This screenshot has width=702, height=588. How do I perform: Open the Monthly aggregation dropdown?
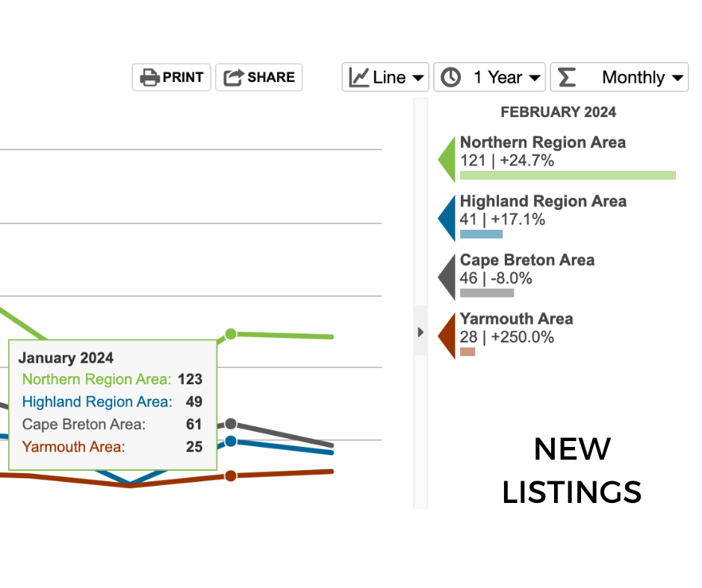[x=619, y=78]
